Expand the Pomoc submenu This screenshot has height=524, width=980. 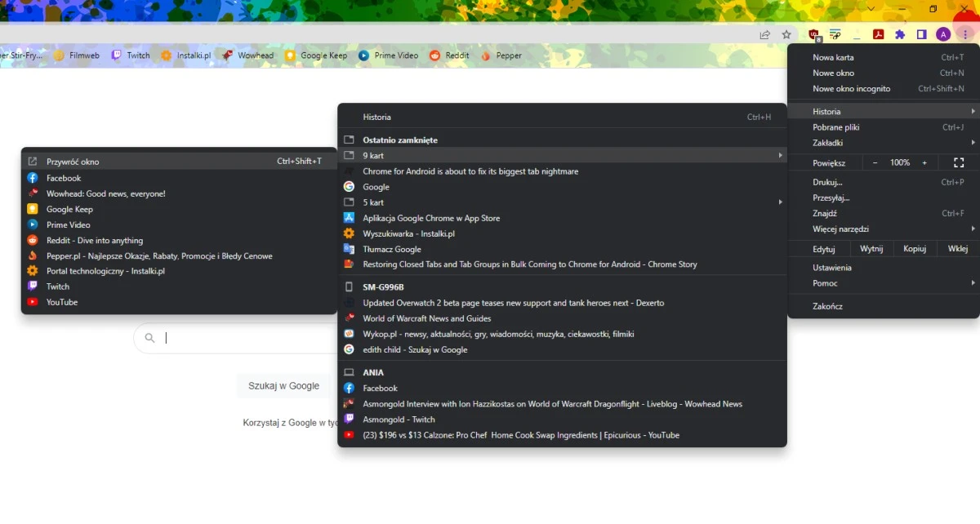click(x=884, y=283)
